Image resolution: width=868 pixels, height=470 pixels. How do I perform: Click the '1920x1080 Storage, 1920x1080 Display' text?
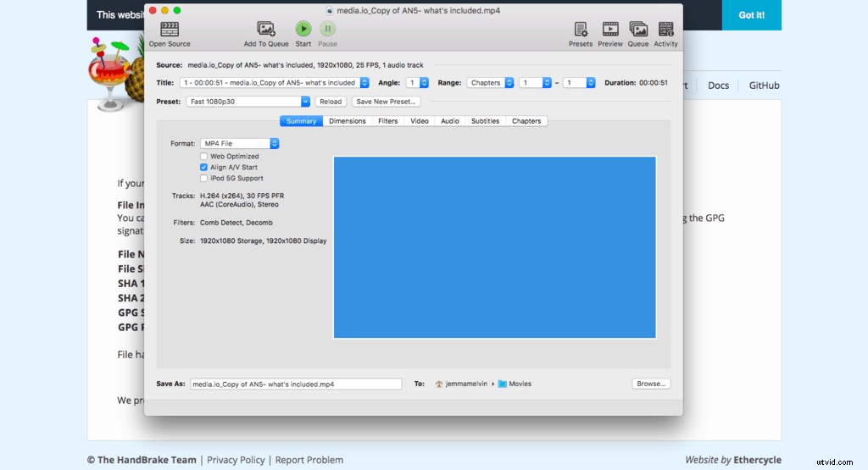coord(263,241)
